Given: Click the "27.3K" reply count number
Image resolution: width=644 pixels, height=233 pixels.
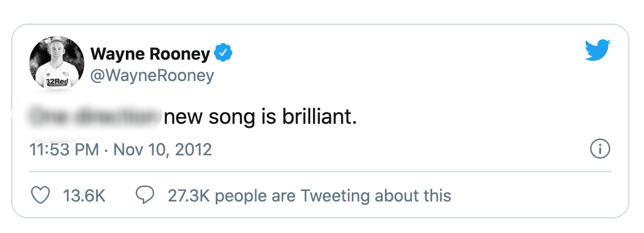Looking at the screenshot, I should pos(189,196).
